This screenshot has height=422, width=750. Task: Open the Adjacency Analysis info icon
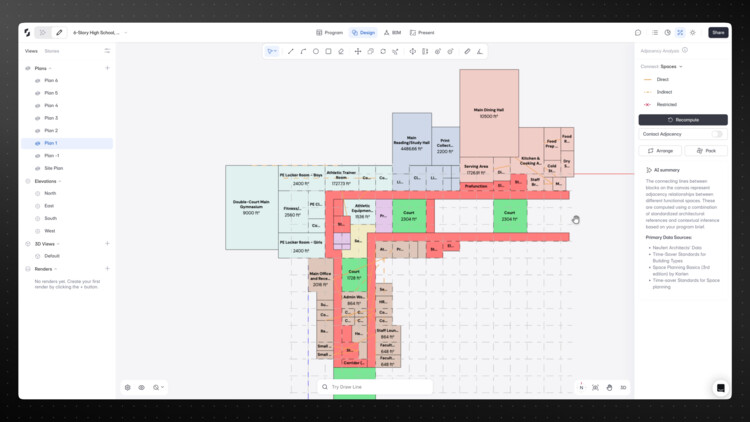(x=685, y=49)
